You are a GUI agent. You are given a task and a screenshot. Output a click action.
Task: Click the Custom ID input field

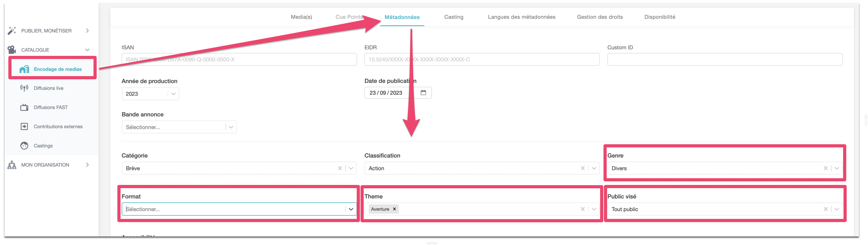coord(724,59)
